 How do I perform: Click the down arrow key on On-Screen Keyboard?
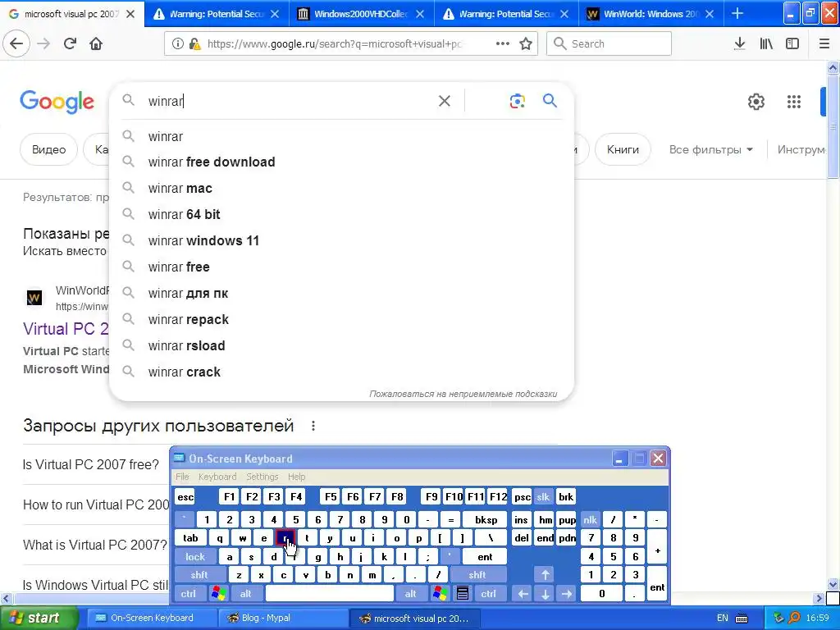[545, 594]
